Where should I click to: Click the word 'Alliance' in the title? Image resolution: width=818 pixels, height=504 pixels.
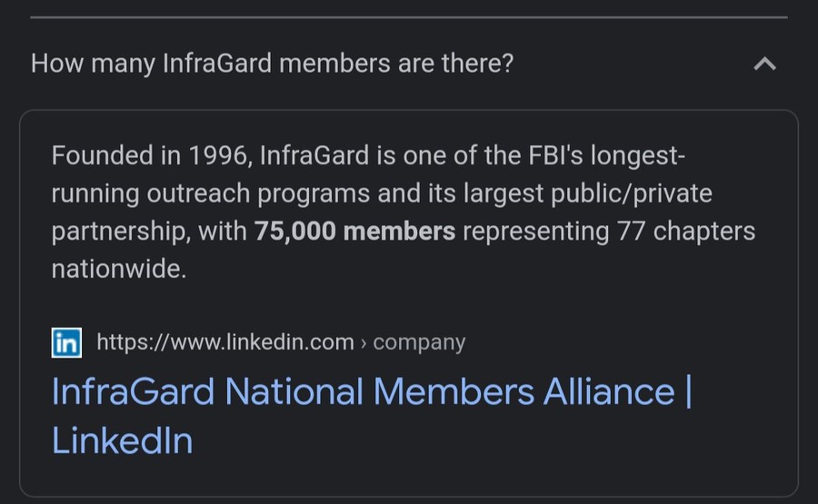coord(609,391)
